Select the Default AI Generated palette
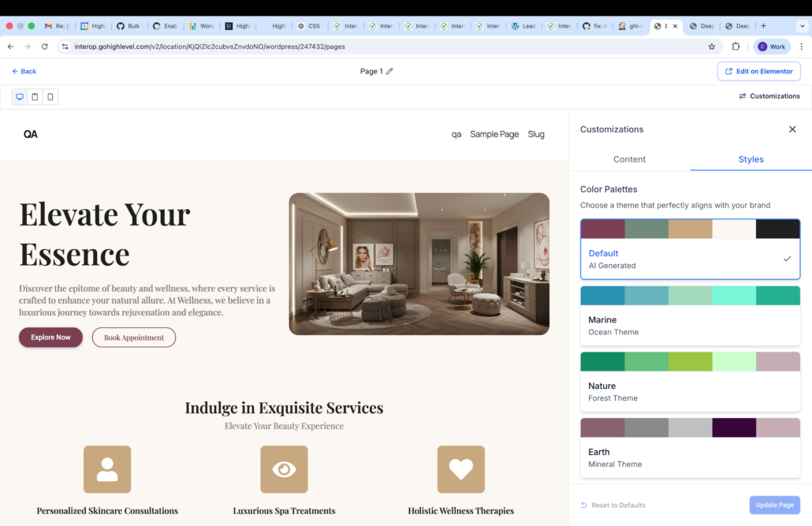The image size is (812, 526). 690,259
